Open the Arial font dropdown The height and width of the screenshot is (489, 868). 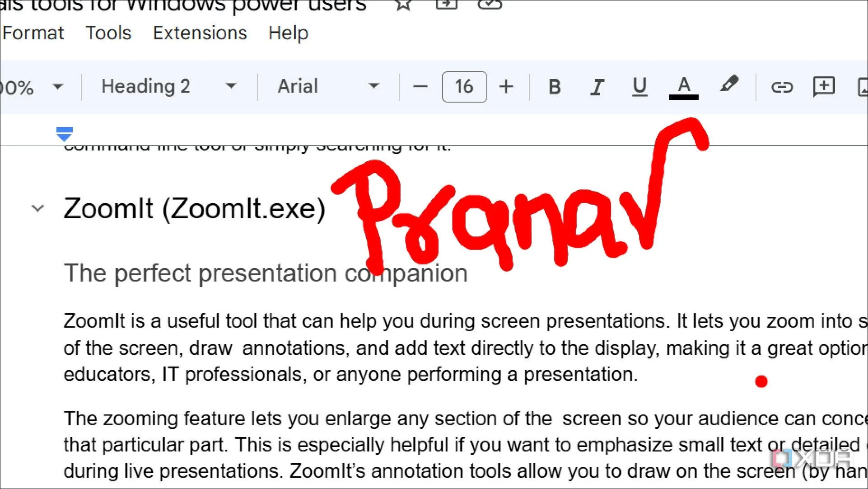pyautogui.click(x=328, y=86)
